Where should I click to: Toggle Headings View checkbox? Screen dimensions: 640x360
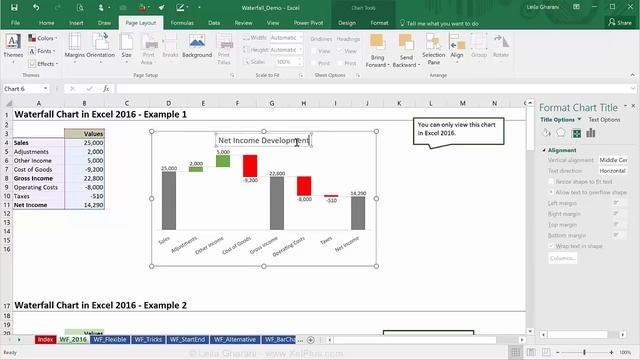coord(340,51)
